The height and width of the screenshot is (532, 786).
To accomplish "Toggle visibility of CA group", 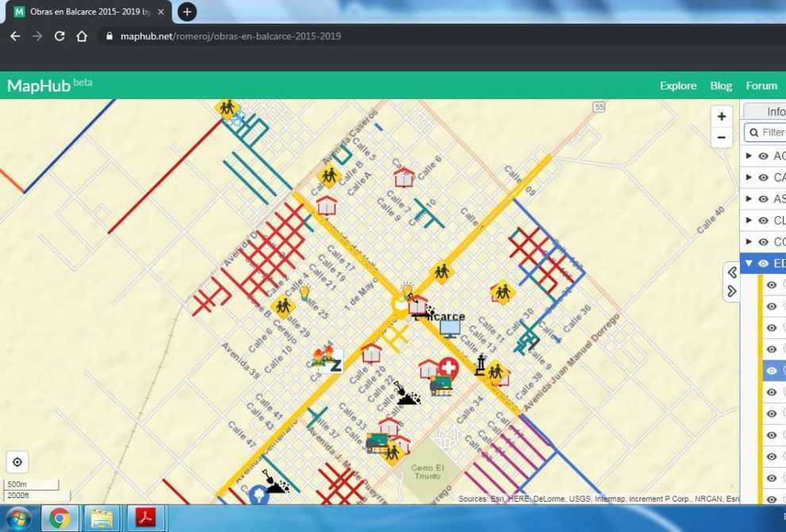I will (x=763, y=178).
